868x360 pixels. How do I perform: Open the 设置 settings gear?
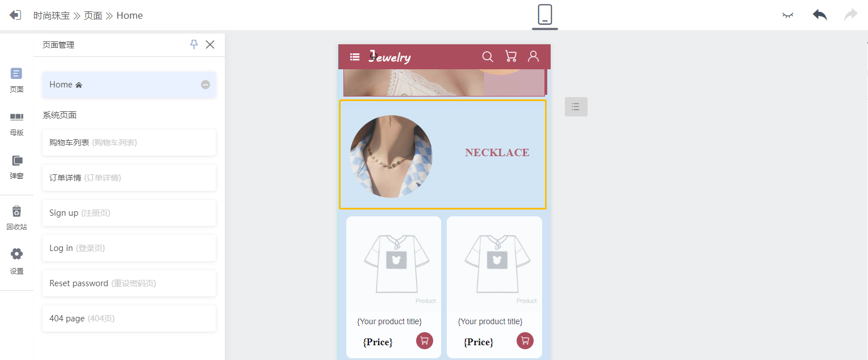[16, 261]
